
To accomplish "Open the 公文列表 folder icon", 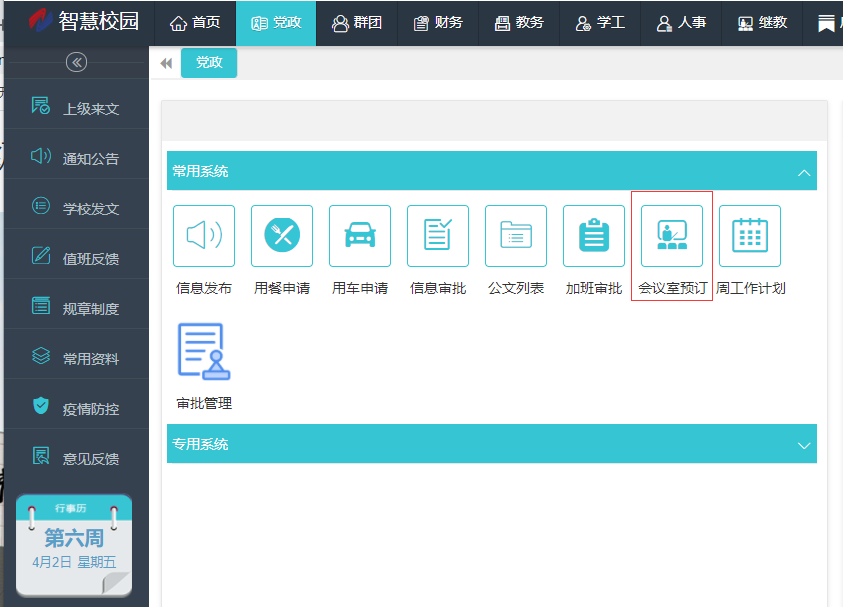I will click(x=516, y=236).
